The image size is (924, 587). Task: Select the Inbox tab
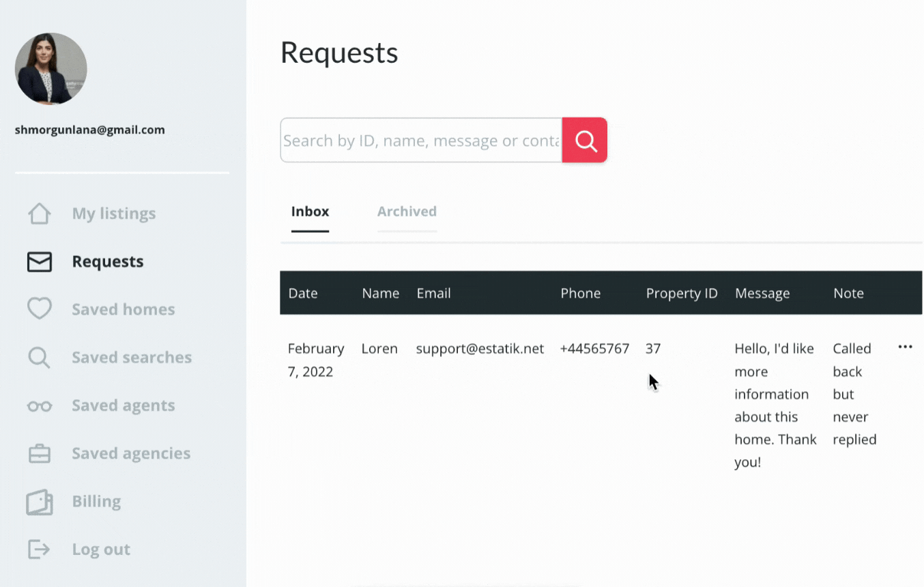tap(310, 212)
